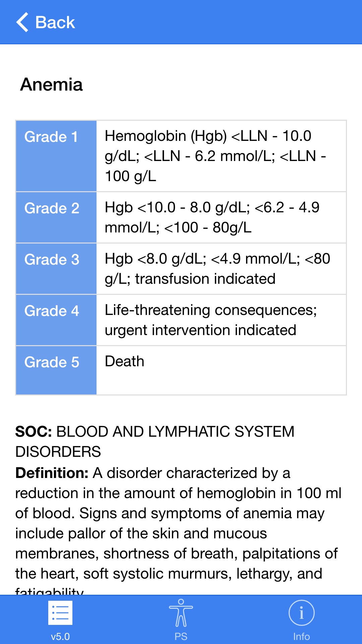Open the v5.0 list icon
Screen dimensions: 362x644
[x=60, y=613]
